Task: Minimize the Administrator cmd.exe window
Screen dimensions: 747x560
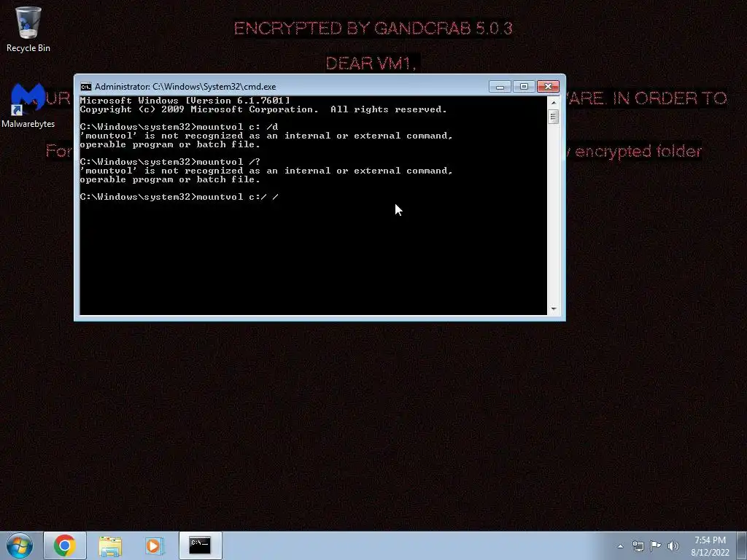Action: point(500,87)
